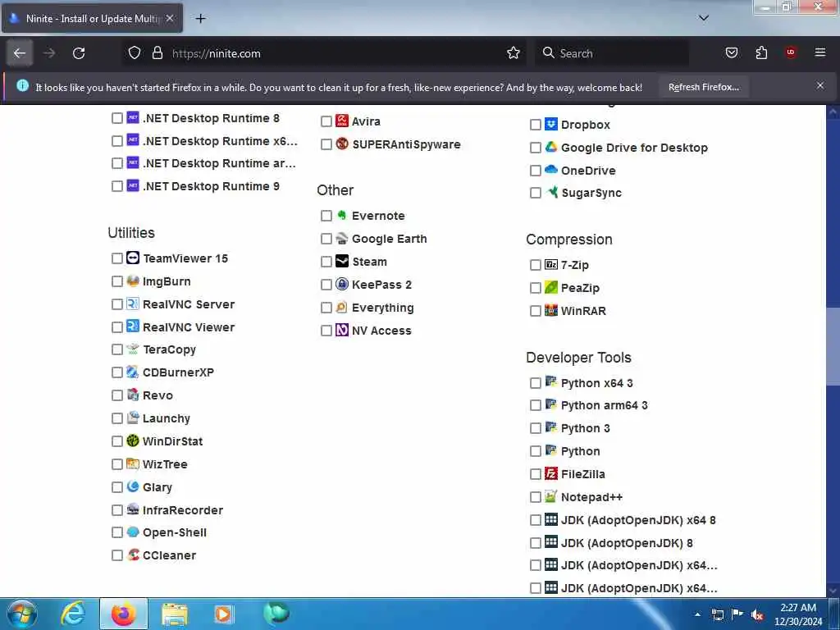The height and width of the screenshot is (630, 840).
Task: Go back to the previous page
Action: (20, 53)
